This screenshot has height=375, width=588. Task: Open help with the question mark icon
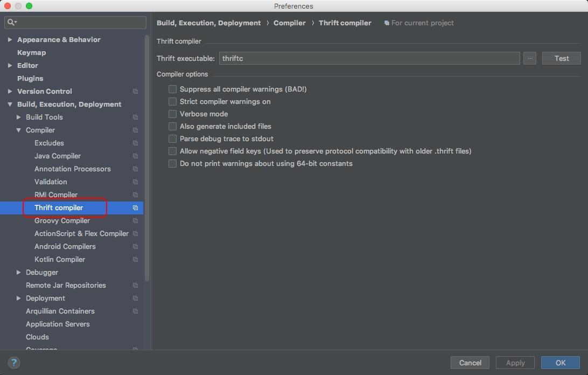point(14,363)
